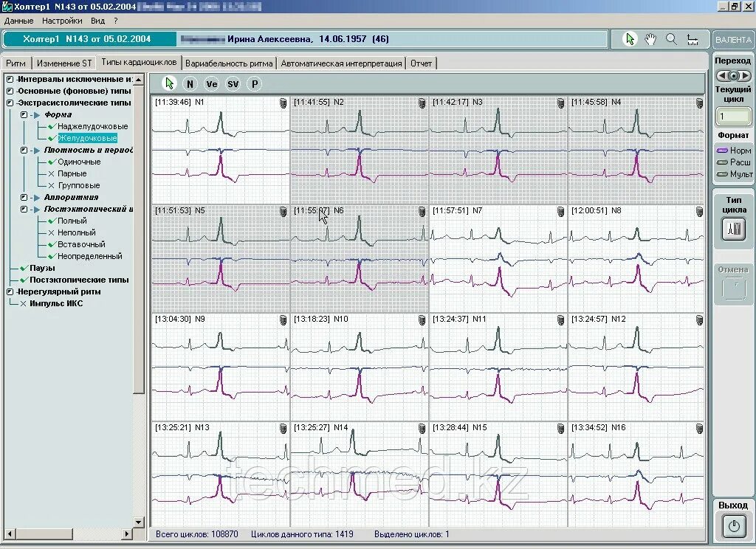Switch to Изменение ST tab
The width and height of the screenshot is (756, 549).
(x=64, y=63)
